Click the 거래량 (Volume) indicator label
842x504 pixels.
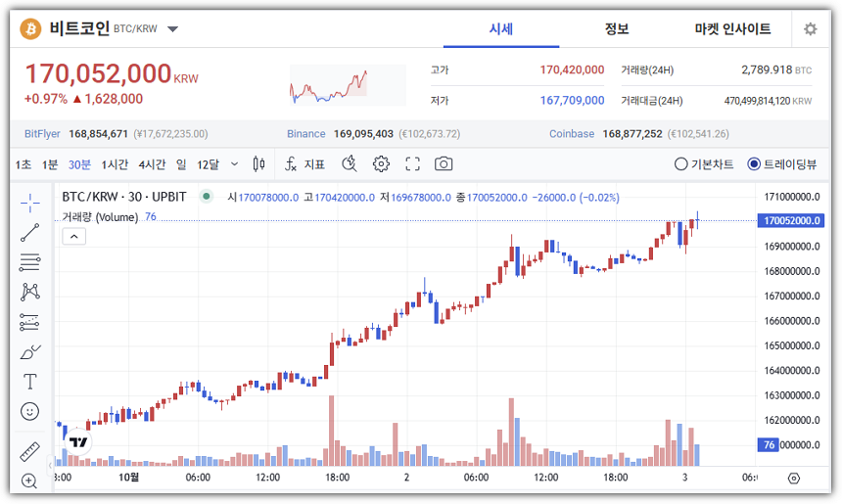pos(100,217)
